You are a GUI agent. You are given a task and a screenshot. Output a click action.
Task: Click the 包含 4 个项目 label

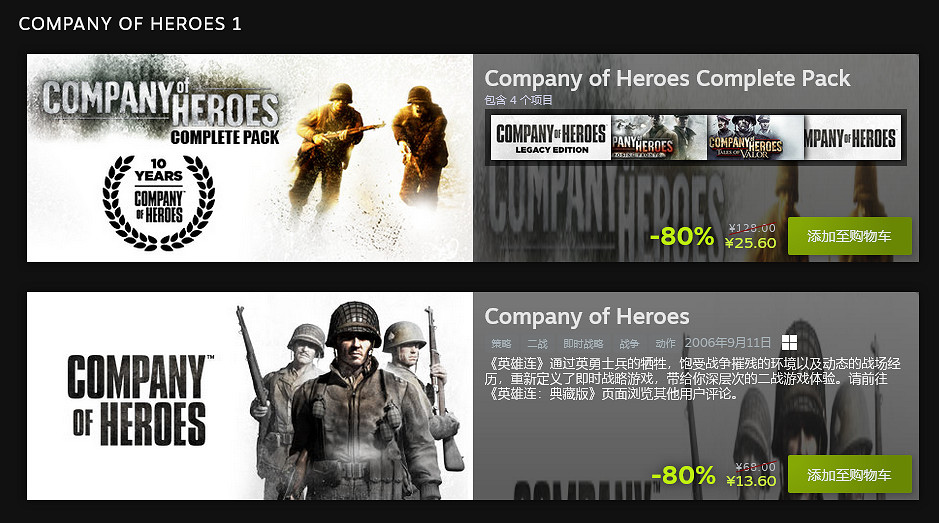point(519,99)
